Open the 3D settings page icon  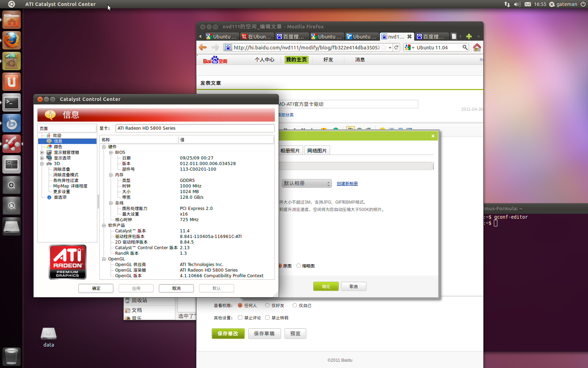50,163
